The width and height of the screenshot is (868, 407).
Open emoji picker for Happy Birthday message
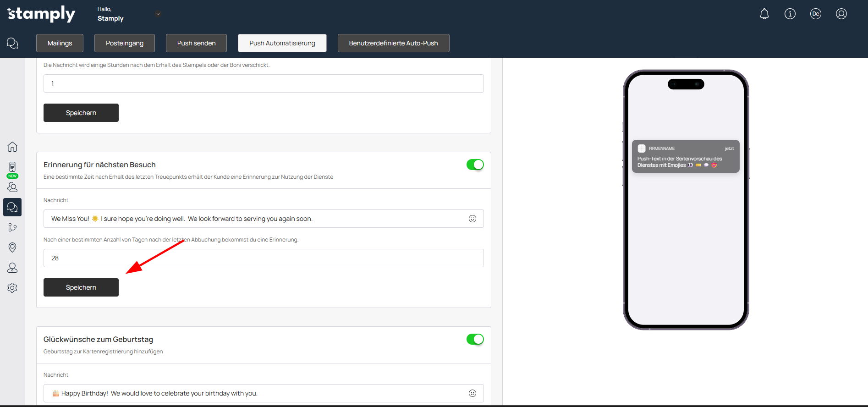click(x=472, y=393)
